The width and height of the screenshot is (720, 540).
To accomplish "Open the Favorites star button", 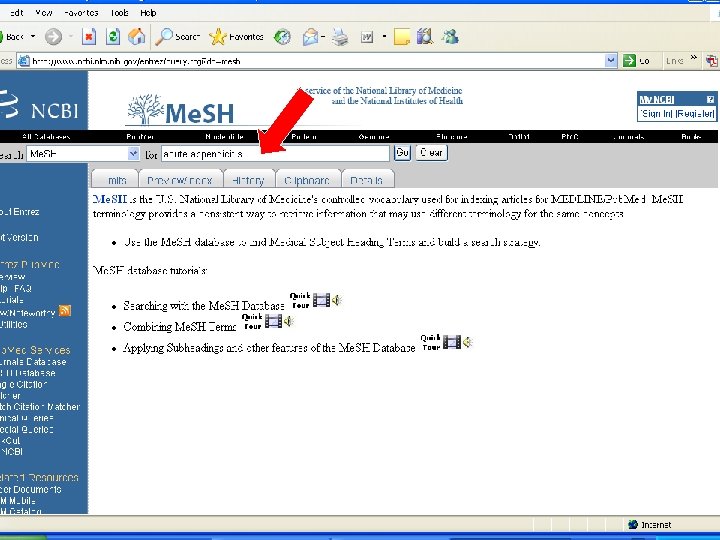I will pyautogui.click(x=236, y=37).
